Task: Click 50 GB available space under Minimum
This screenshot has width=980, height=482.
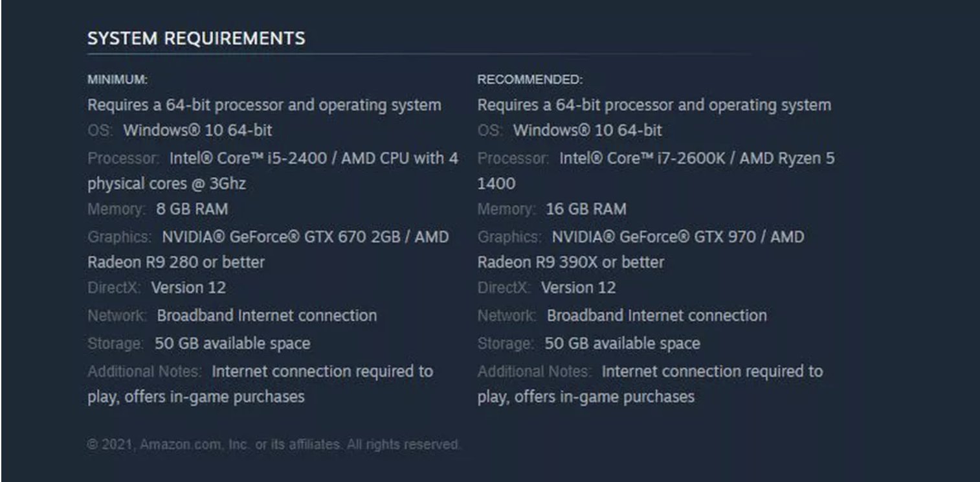Action: 232,343
